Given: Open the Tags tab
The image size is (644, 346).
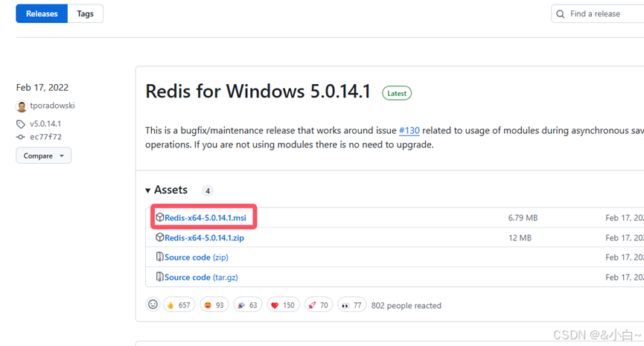Looking at the screenshot, I should [85, 13].
